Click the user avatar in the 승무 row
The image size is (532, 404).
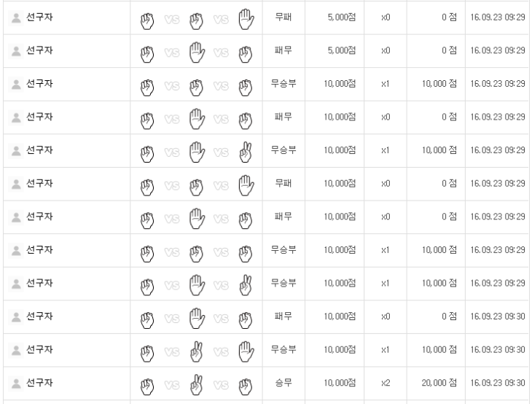point(16,383)
